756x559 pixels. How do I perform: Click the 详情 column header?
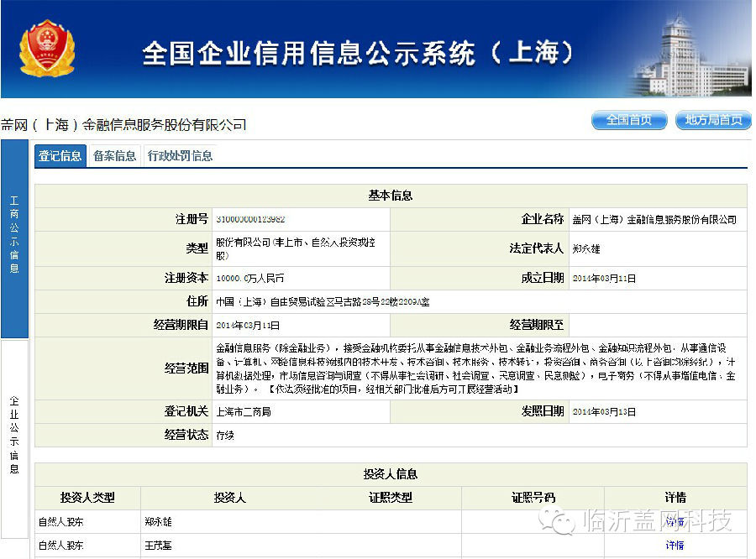pyautogui.click(x=675, y=498)
